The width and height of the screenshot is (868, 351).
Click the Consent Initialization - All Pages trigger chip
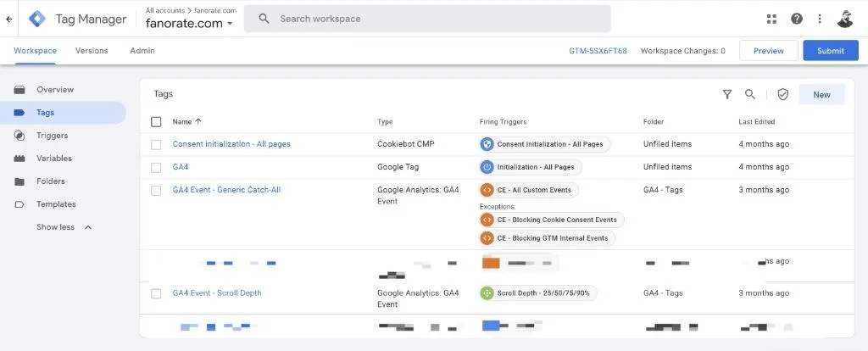pos(545,144)
